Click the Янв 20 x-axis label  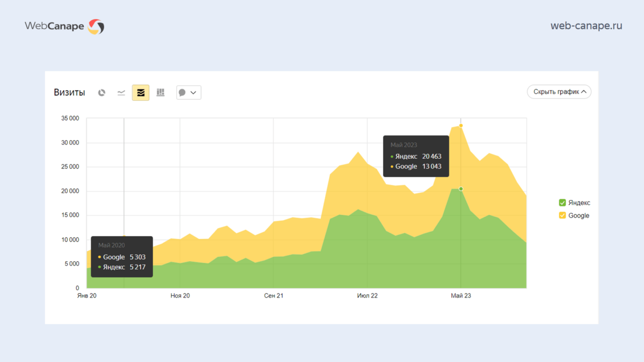pyautogui.click(x=87, y=296)
